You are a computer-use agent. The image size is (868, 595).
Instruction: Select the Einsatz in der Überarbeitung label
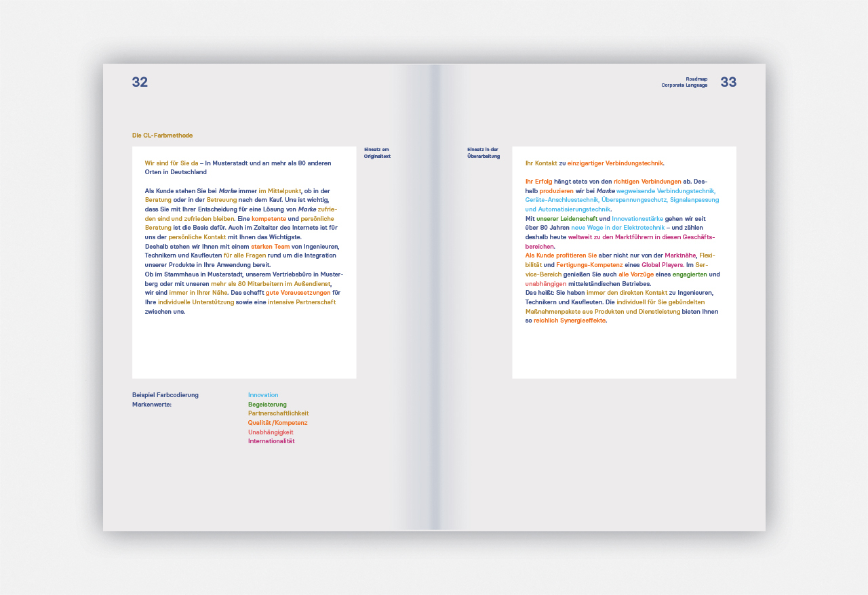tap(483, 152)
